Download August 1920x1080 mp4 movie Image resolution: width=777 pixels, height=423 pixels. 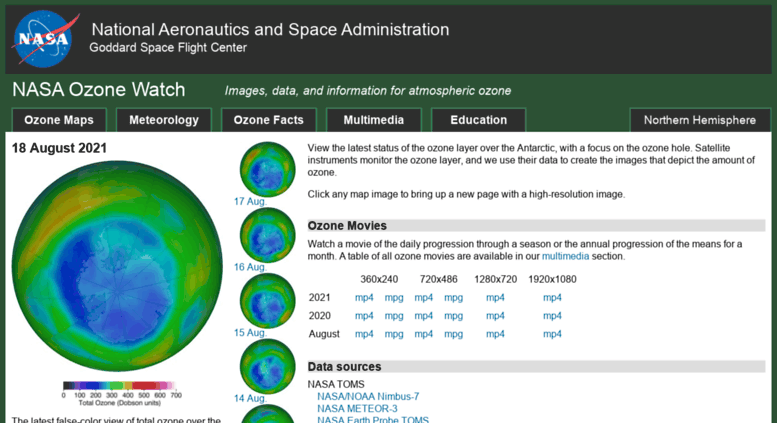(552, 334)
